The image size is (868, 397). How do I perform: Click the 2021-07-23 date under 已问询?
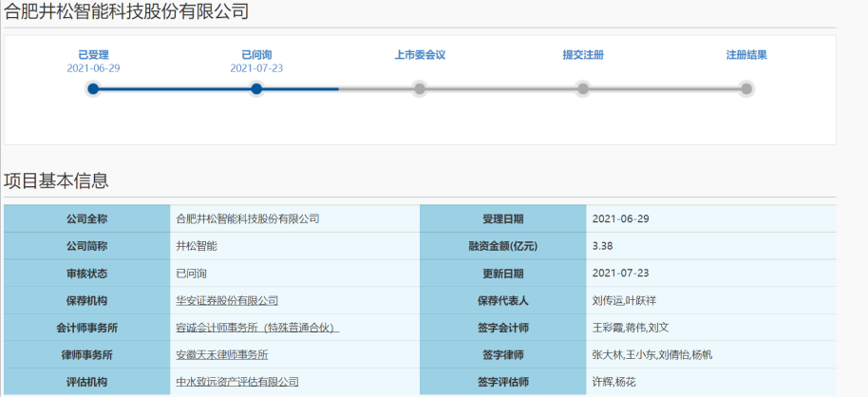click(256, 68)
